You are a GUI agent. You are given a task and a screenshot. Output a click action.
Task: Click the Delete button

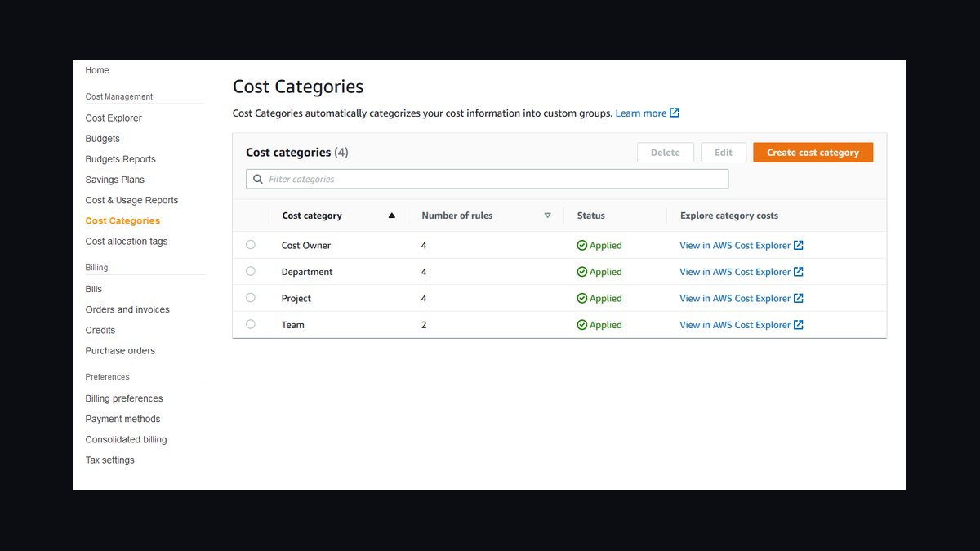pyautogui.click(x=666, y=153)
